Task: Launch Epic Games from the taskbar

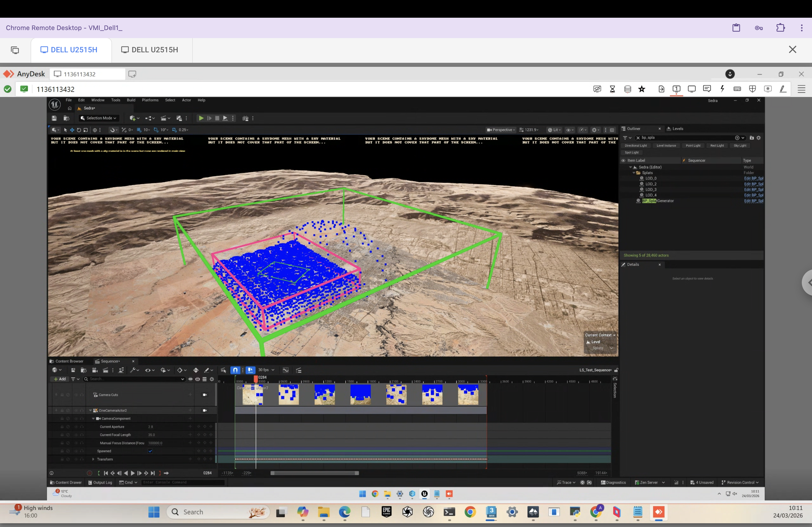Action: [387, 512]
